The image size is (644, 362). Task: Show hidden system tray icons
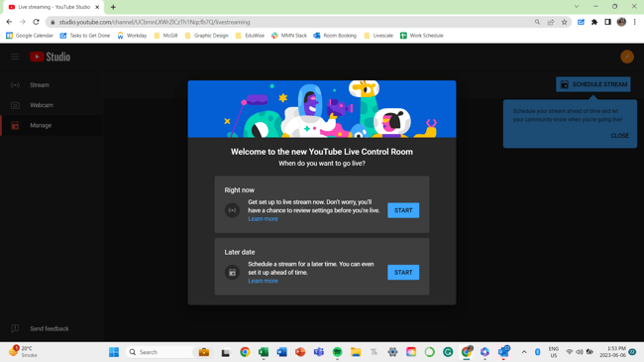click(524, 352)
